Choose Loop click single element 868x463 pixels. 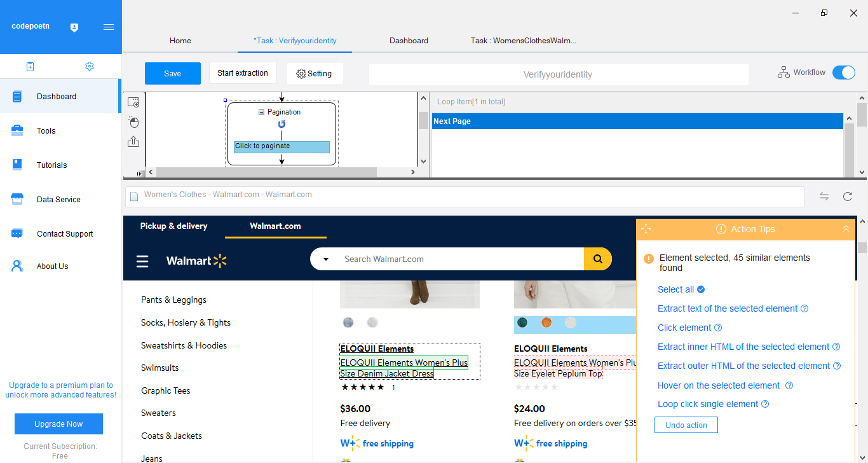tap(708, 404)
